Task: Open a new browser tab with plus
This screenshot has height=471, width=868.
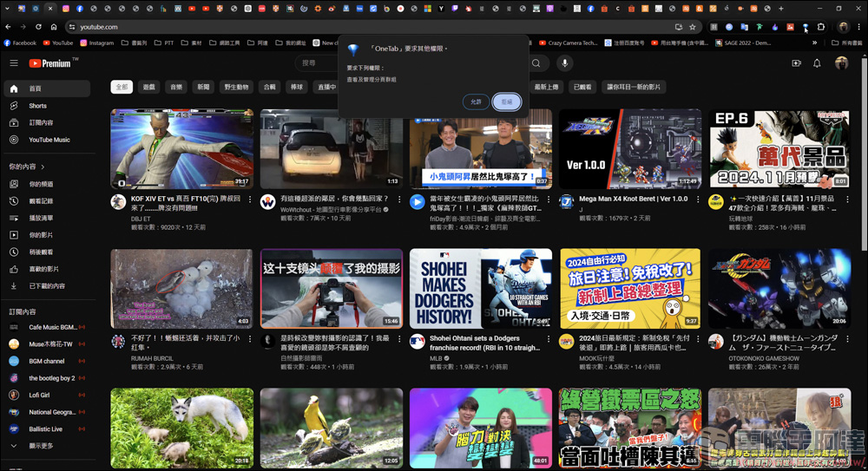Action: [x=781, y=9]
